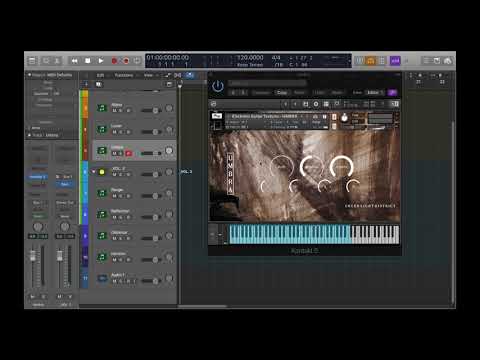Image resolution: width=480 pixels, height=360 pixels.
Task: Click Kontakt instrument Tune knob
Action: click(x=344, y=118)
